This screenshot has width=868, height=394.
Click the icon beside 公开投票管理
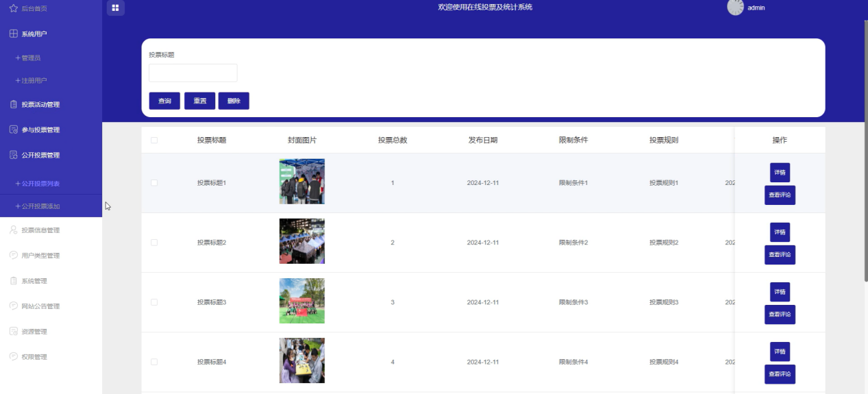click(x=13, y=155)
